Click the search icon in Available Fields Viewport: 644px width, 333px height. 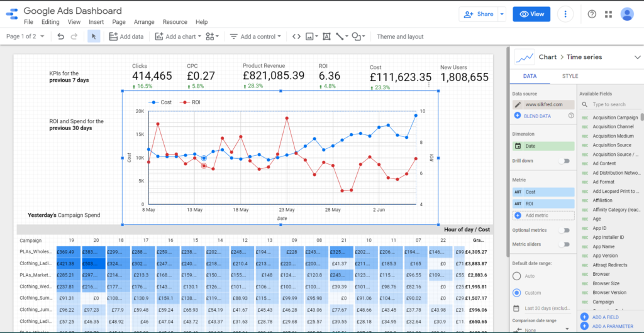coord(584,104)
